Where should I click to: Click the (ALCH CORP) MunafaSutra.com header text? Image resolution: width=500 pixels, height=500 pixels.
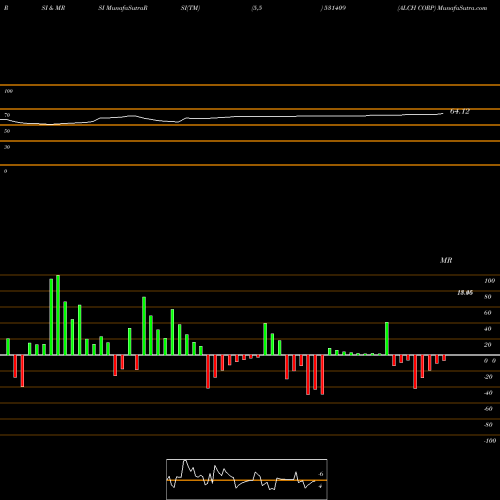coord(442,8)
